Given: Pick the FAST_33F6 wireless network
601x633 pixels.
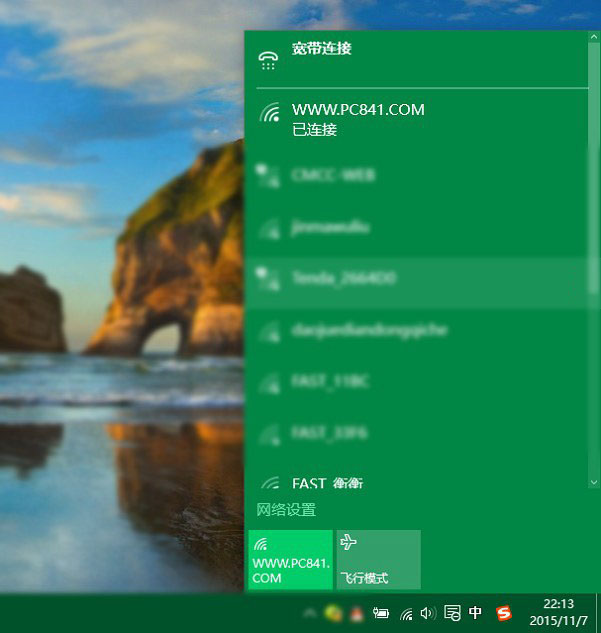Looking at the screenshot, I should coord(416,433).
